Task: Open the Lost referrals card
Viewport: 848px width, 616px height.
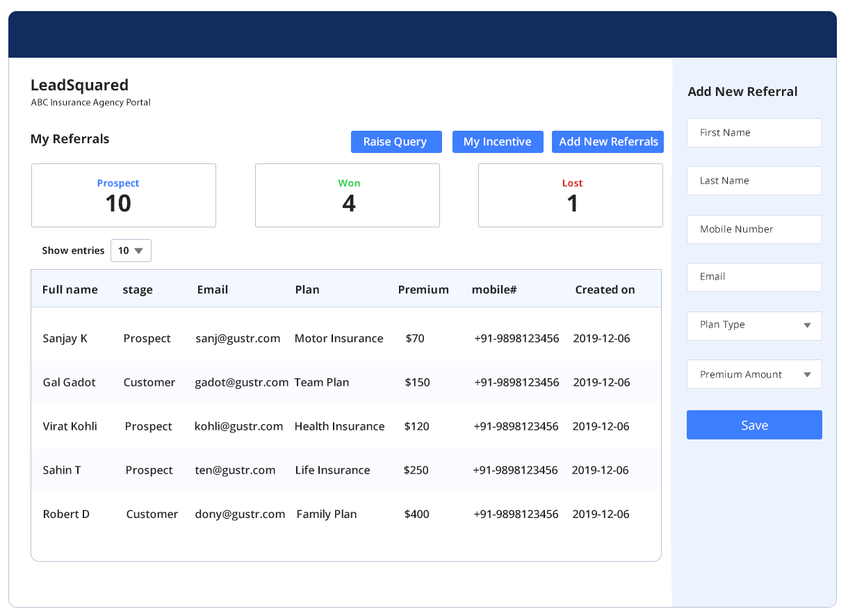Action: tap(570, 195)
